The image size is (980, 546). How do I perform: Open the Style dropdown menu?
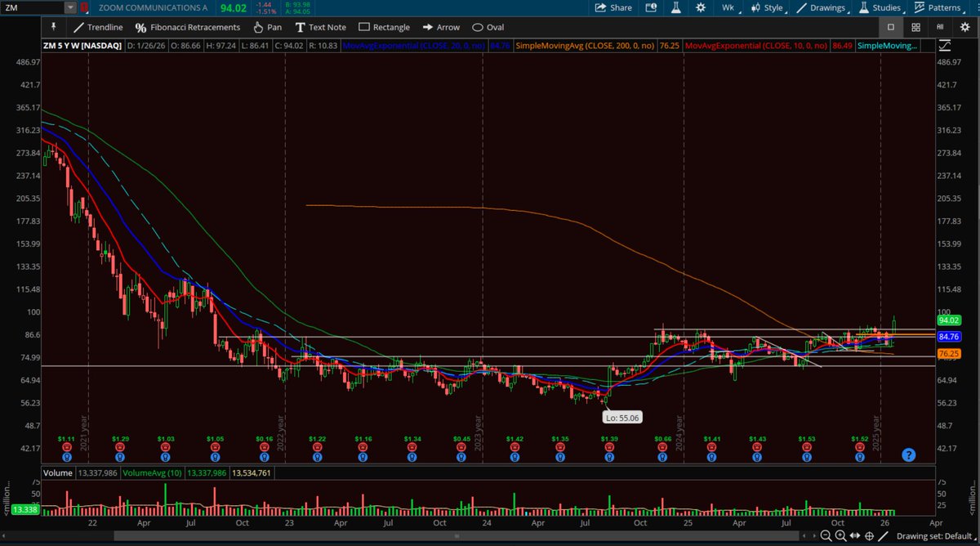coord(768,7)
